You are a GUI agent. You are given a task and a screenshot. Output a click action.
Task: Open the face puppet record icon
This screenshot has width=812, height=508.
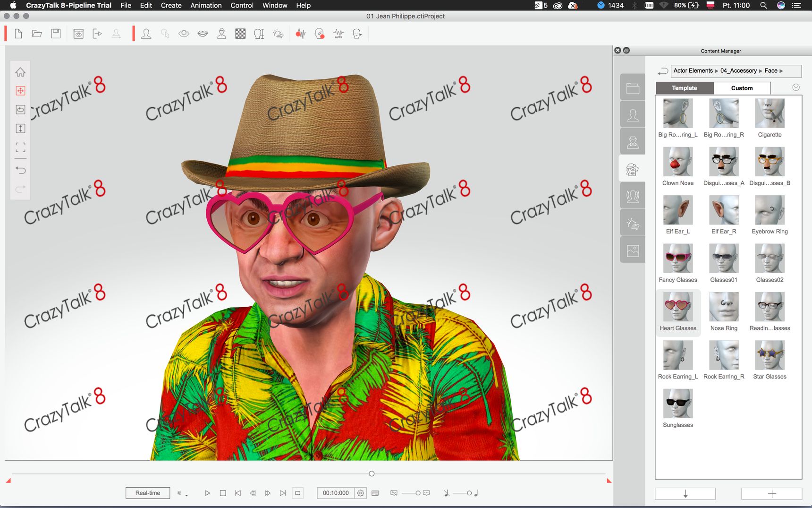point(320,34)
